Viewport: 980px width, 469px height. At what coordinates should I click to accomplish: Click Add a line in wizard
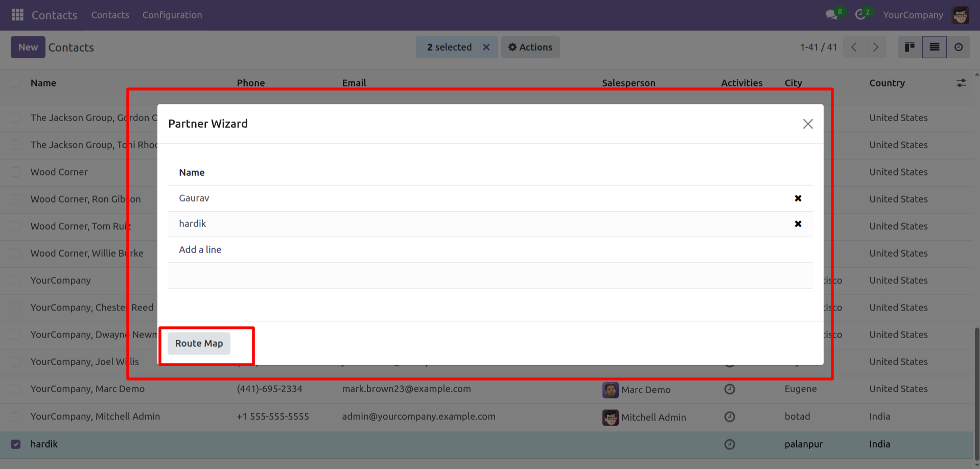[x=200, y=250]
